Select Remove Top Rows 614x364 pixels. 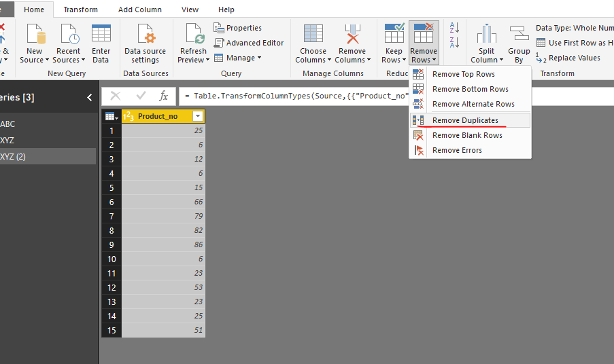point(471,74)
